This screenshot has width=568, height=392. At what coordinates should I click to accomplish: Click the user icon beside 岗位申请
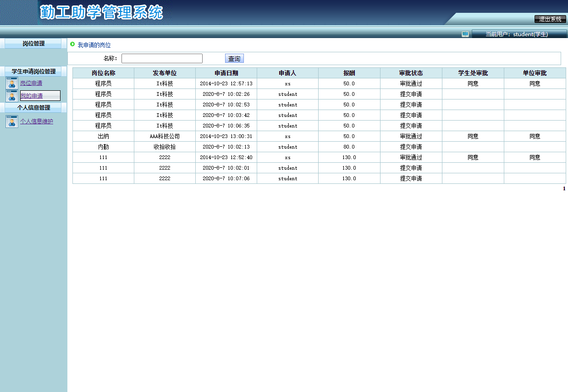point(11,83)
